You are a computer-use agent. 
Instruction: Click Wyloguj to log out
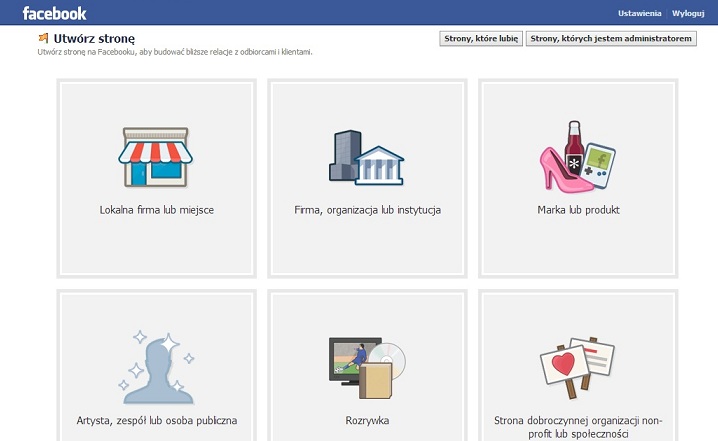[688, 13]
